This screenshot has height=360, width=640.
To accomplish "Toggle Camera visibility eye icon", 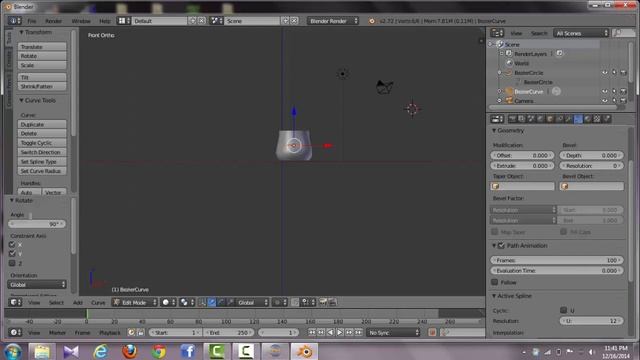I will (x=604, y=100).
